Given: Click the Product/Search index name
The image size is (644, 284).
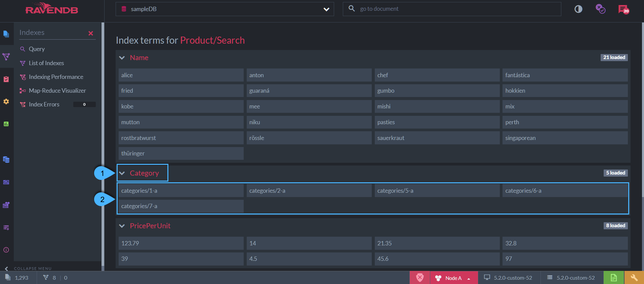Looking at the screenshot, I should pos(212,40).
